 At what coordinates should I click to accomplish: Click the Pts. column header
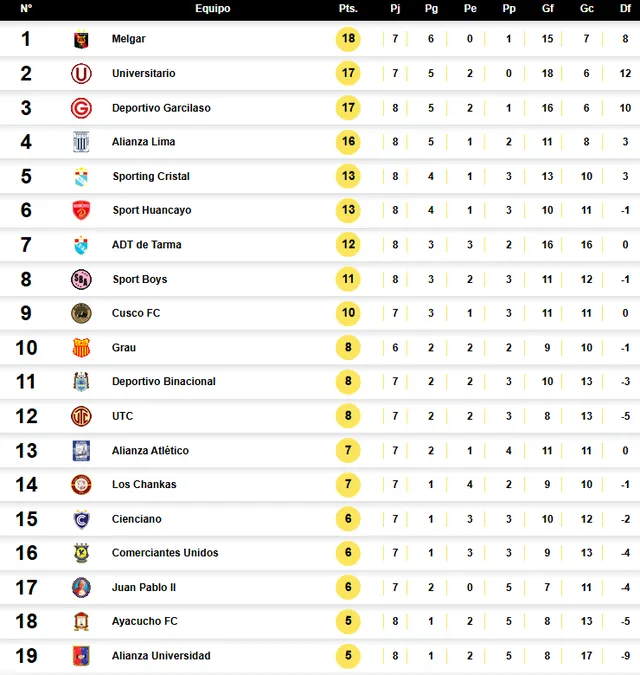tap(348, 8)
